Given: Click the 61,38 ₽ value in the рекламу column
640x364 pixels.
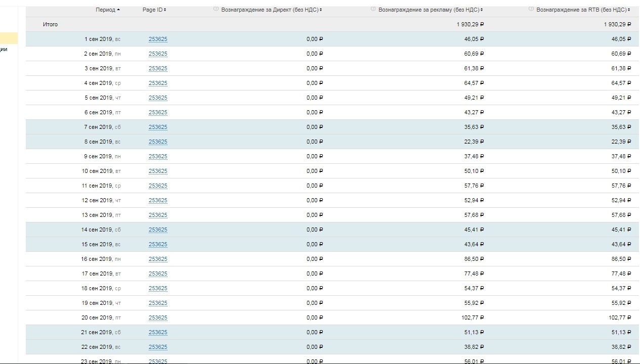Looking at the screenshot, I should coord(474,68).
